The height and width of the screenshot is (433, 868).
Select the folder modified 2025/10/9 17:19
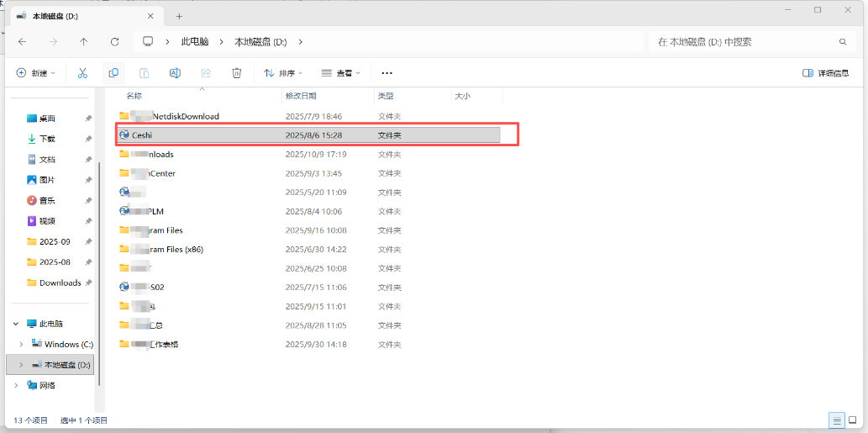[x=309, y=154]
